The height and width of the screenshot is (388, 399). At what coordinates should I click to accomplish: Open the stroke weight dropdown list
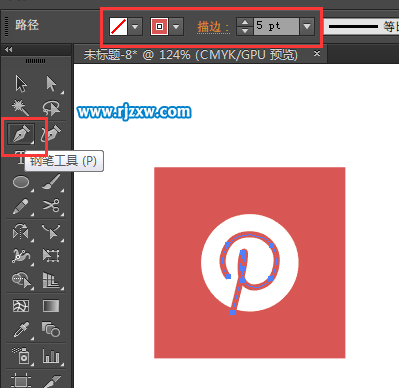[307, 26]
